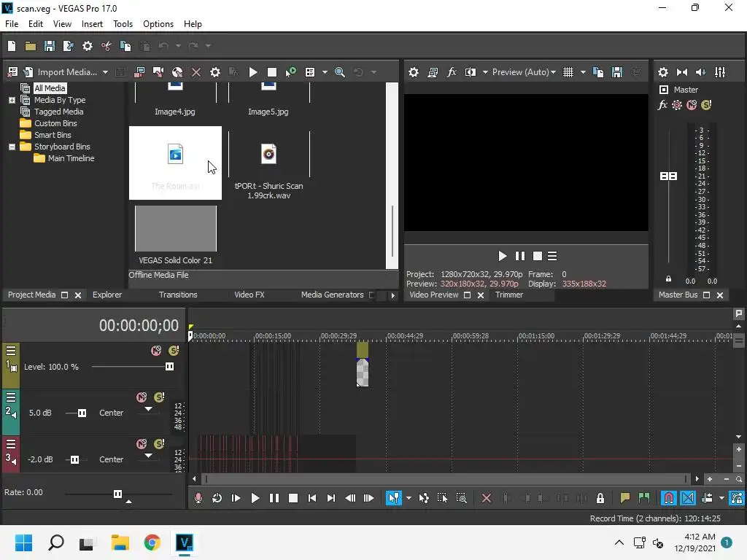This screenshot has width=747, height=560.
Task: Toggle the Enable Snapping magnet button
Action: (x=669, y=498)
